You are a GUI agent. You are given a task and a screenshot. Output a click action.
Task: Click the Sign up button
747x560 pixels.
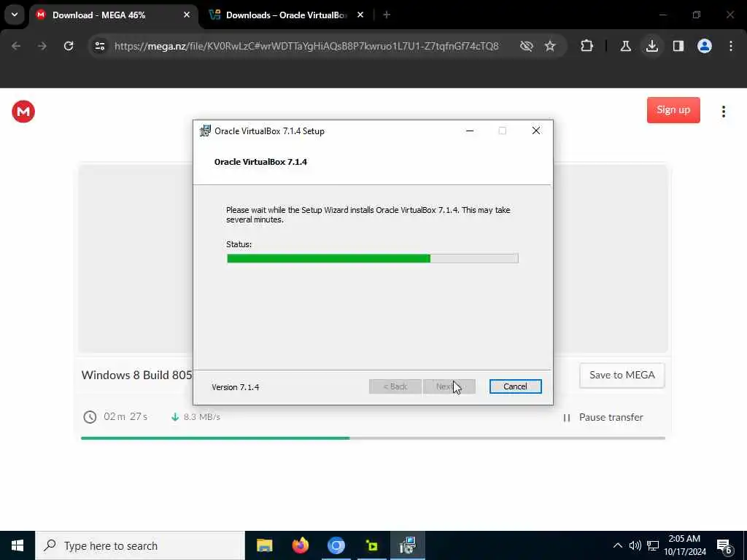[673, 110]
